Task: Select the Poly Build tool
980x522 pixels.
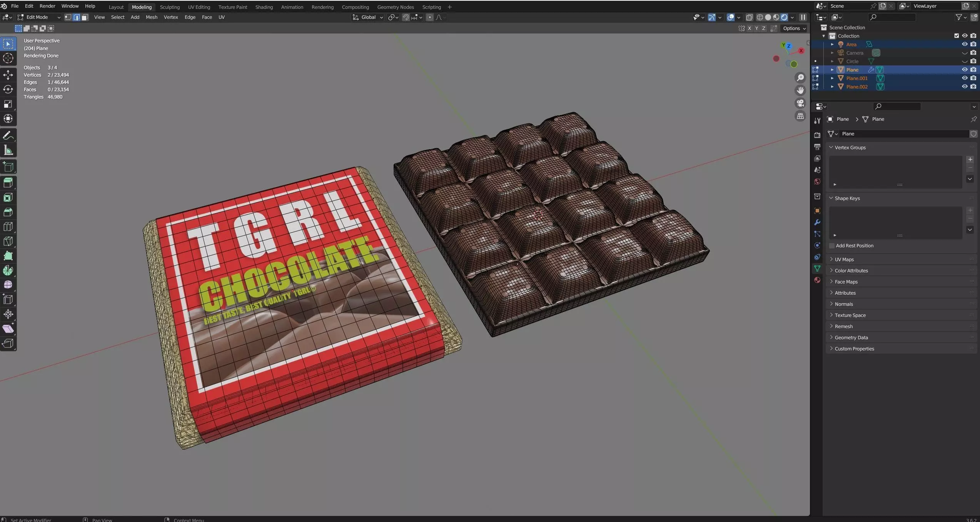Action: click(x=8, y=256)
